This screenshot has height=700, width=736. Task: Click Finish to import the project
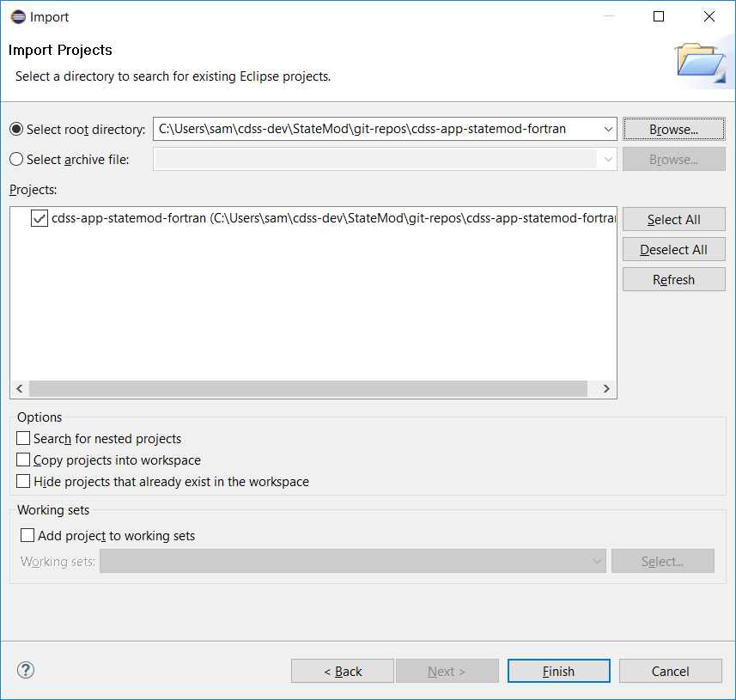coord(558,671)
